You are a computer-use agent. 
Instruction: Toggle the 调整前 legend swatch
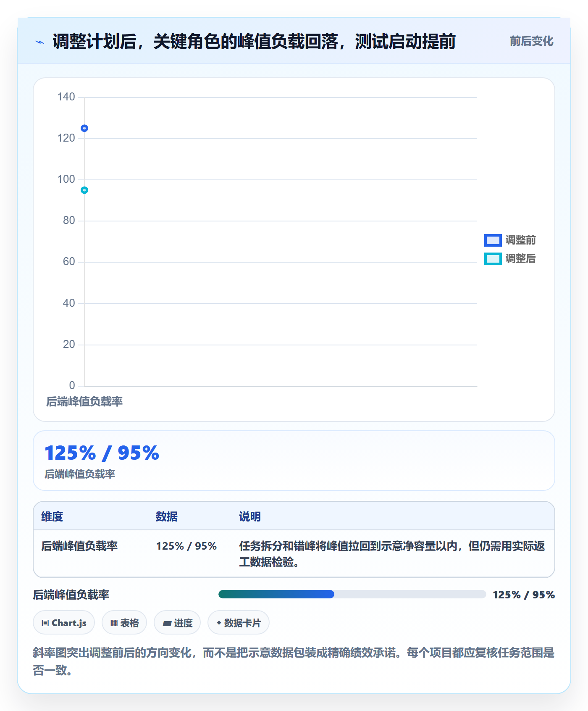(493, 240)
